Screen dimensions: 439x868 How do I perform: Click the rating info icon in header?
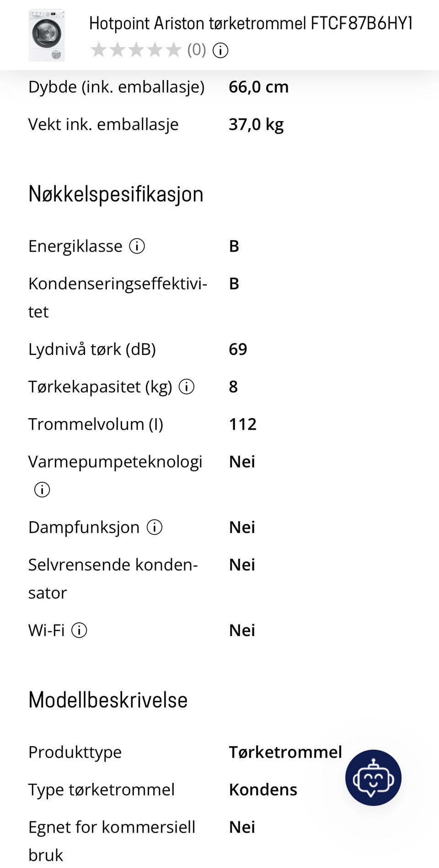point(220,50)
